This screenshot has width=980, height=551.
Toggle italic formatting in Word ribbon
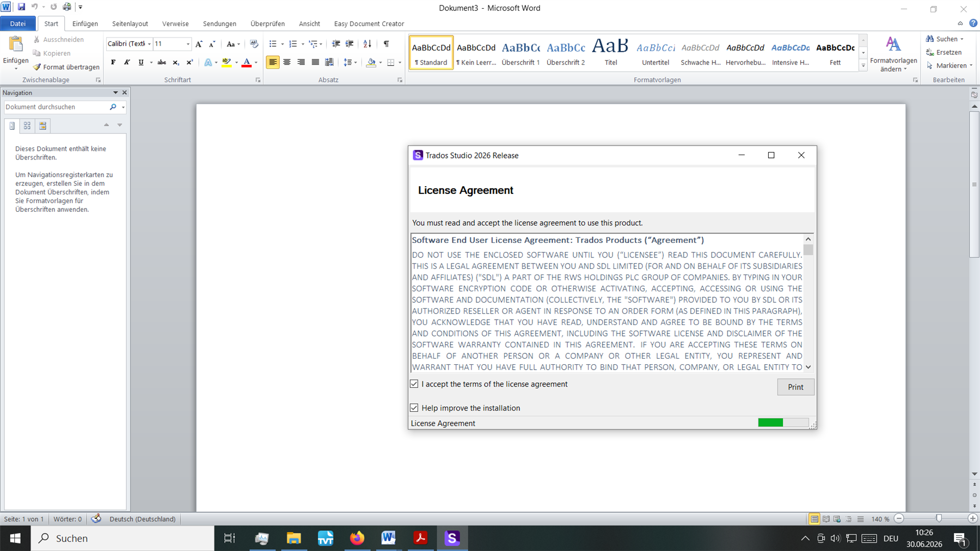tap(127, 62)
